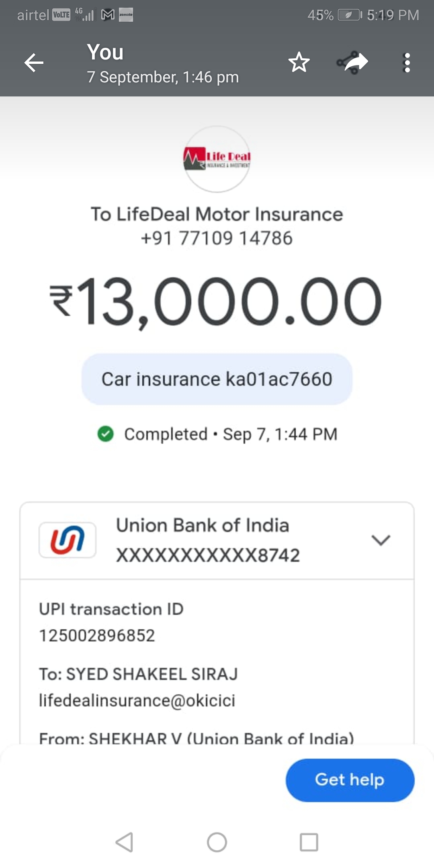The image size is (434, 868).
Task: Tap the ₹13,000.00 amount
Action: click(x=216, y=301)
